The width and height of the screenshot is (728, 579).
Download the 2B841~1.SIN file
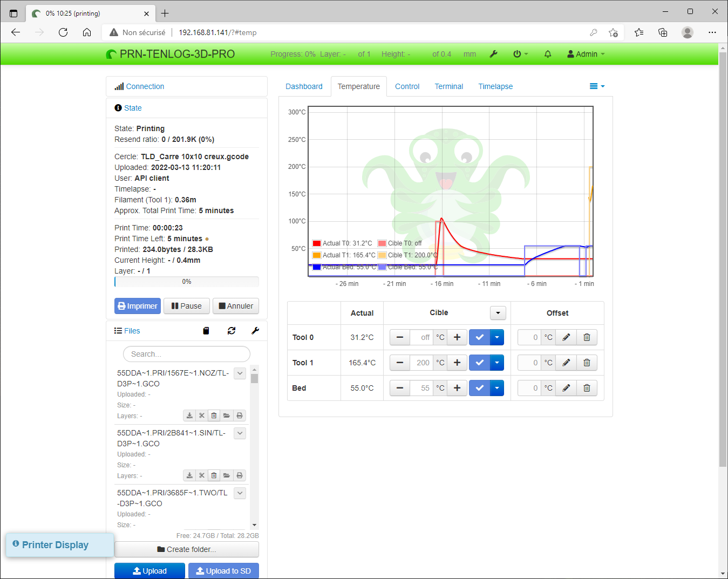(189, 475)
